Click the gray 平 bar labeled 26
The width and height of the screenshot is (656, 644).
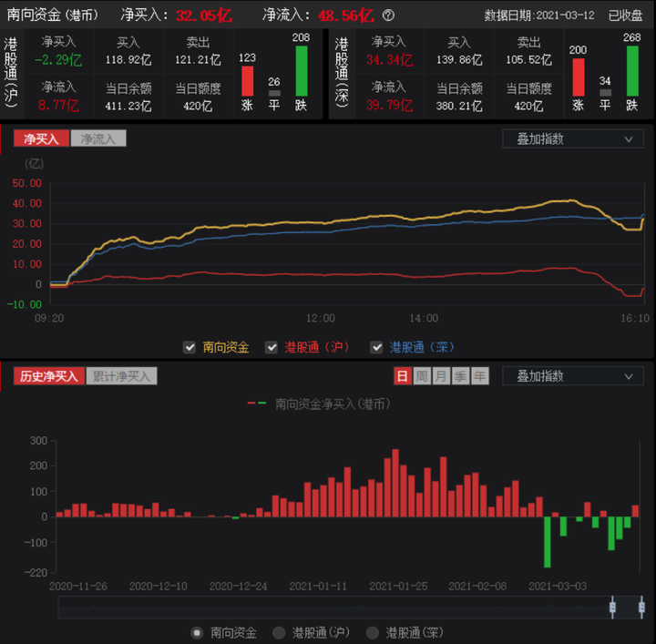[274, 93]
